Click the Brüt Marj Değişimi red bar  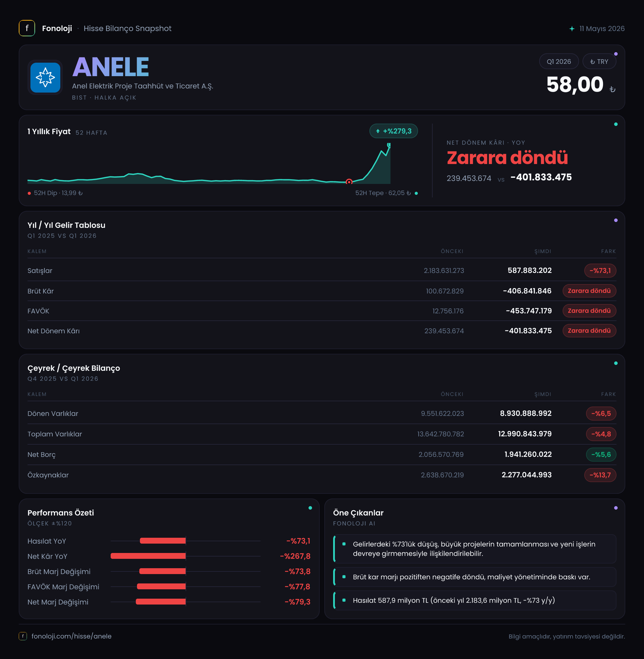(162, 571)
